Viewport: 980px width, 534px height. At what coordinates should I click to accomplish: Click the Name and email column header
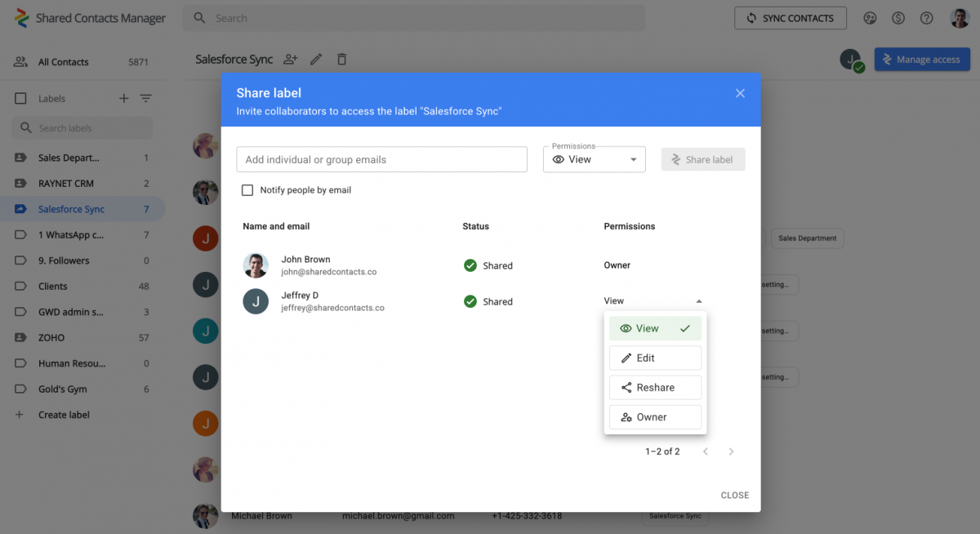(x=276, y=226)
